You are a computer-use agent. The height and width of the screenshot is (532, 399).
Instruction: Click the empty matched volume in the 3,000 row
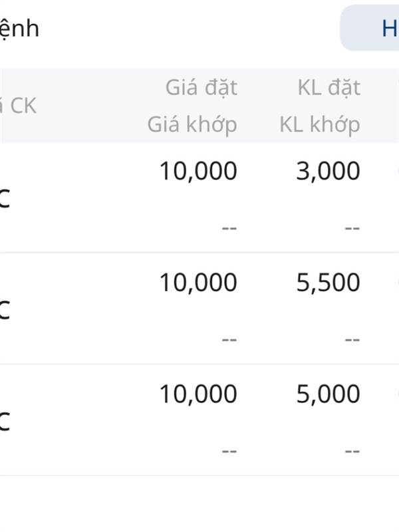352,228
